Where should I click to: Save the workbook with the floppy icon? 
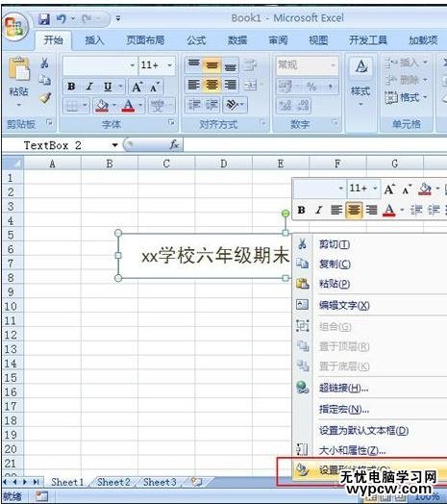click(x=44, y=19)
